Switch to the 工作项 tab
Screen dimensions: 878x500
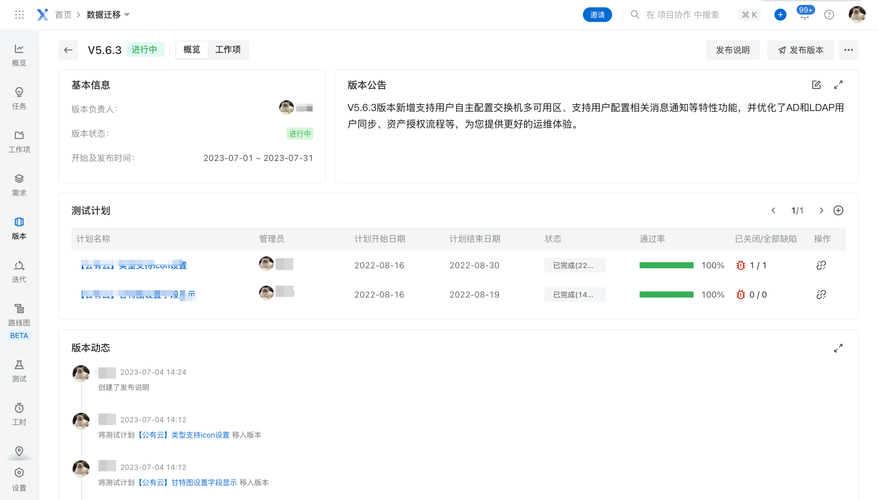228,50
